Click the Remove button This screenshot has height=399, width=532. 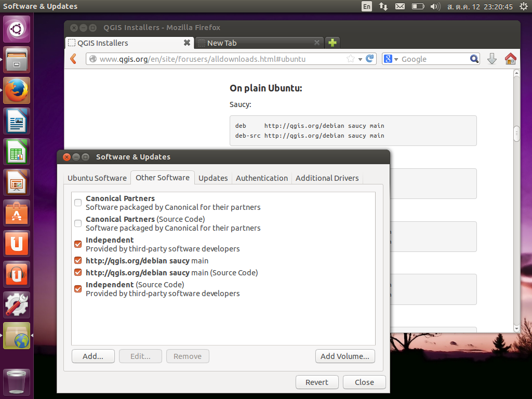point(188,356)
